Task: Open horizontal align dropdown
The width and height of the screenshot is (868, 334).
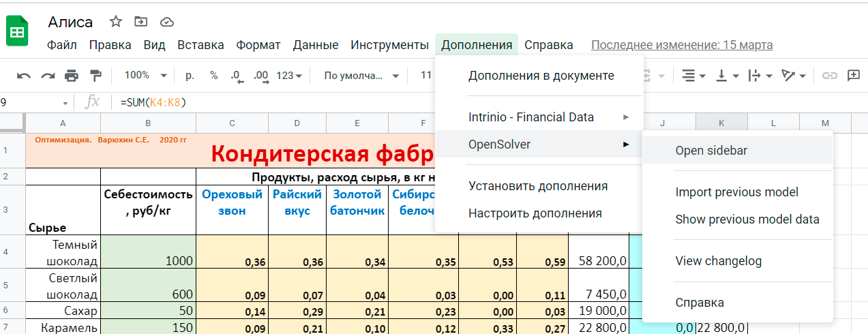Action: point(693,75)
